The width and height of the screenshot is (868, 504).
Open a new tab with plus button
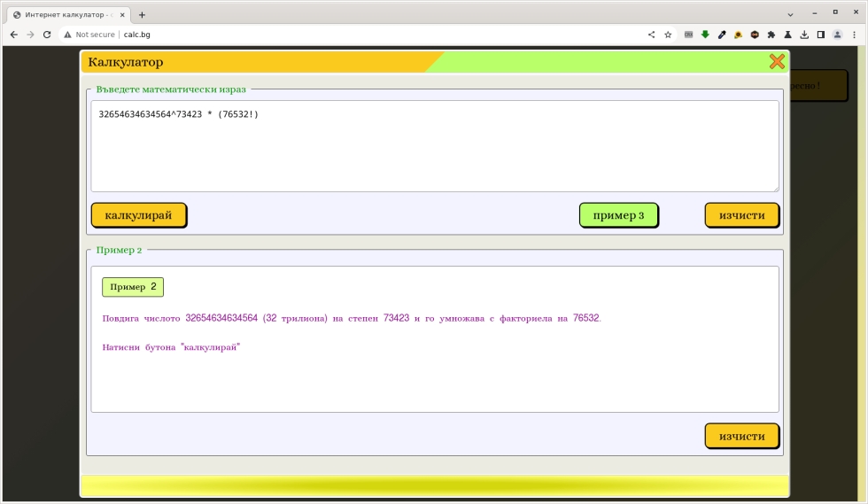tap(142, 15)
